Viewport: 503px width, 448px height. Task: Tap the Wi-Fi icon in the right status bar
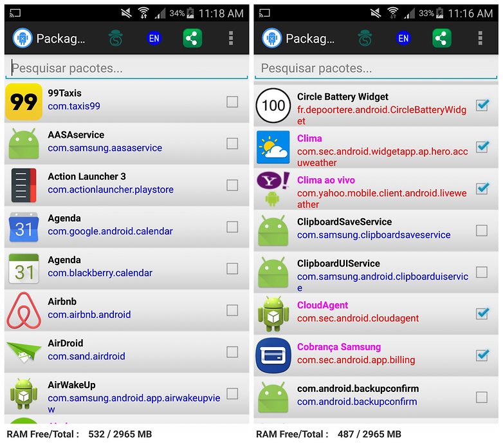click(392, 13)
